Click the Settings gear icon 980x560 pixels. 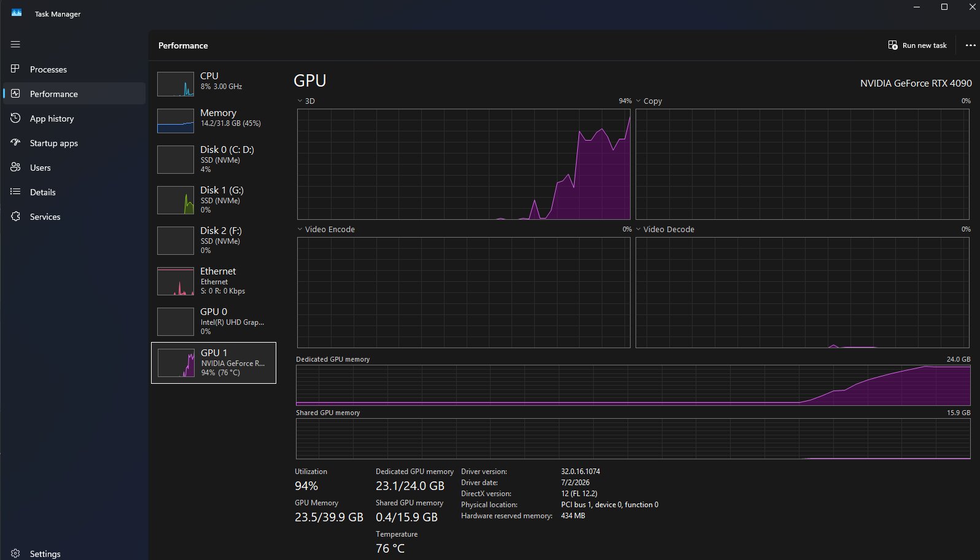click(15, 553)
